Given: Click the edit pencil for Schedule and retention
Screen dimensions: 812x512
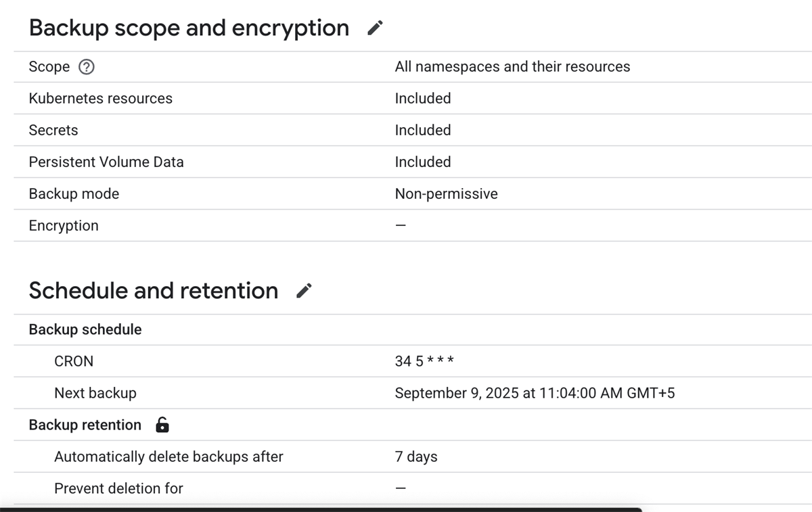Looking at the screenshot, I should click(304, 289).
